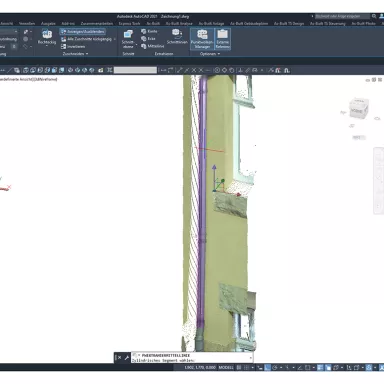Click the camera icon in view toolbar
Image resolution: width=384 pixels, height=384 pixels.
pos(100,70)
